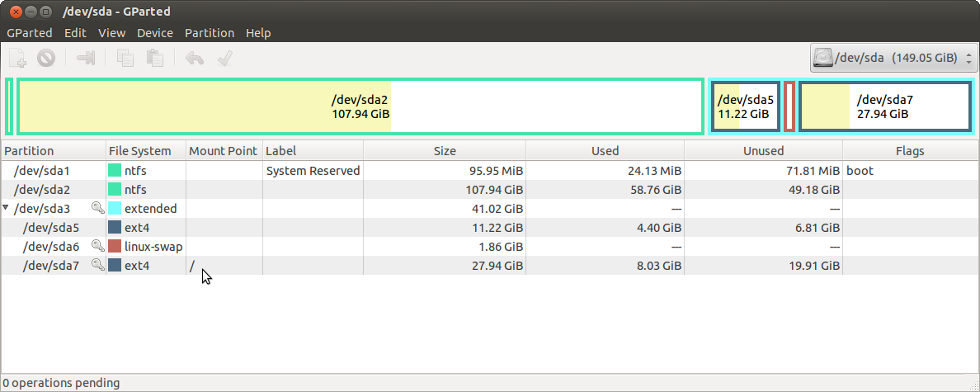Screen dimensions: 980x392
Task: Click the lock key icon on /dev/sda6
Action: (x=97, y=246)
